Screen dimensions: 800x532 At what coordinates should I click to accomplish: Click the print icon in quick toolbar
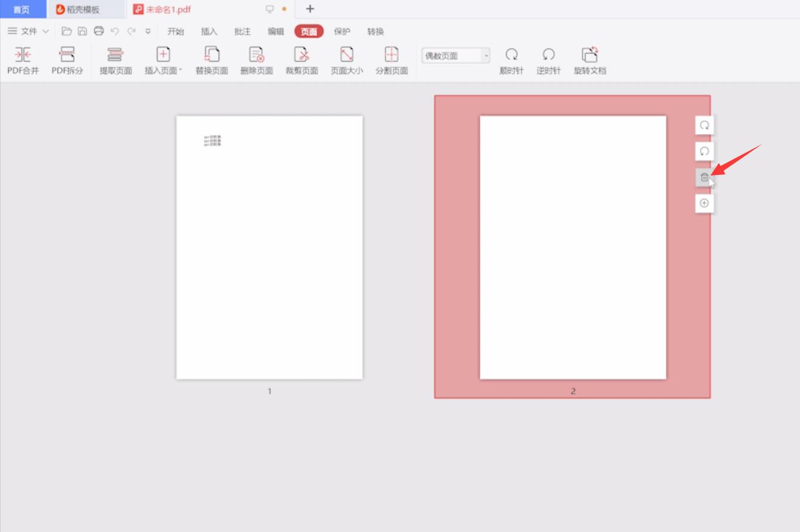(x=99, y=31)
